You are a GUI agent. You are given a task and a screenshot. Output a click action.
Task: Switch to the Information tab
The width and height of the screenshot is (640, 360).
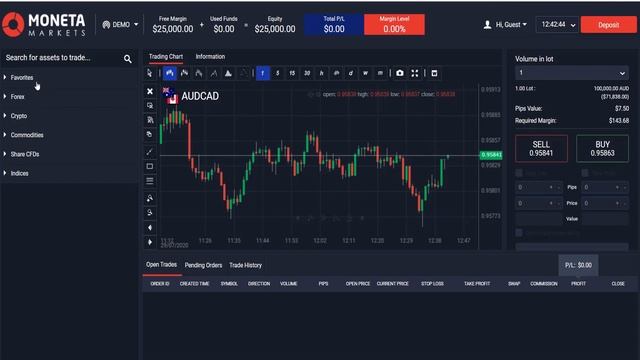coord(210,57)
